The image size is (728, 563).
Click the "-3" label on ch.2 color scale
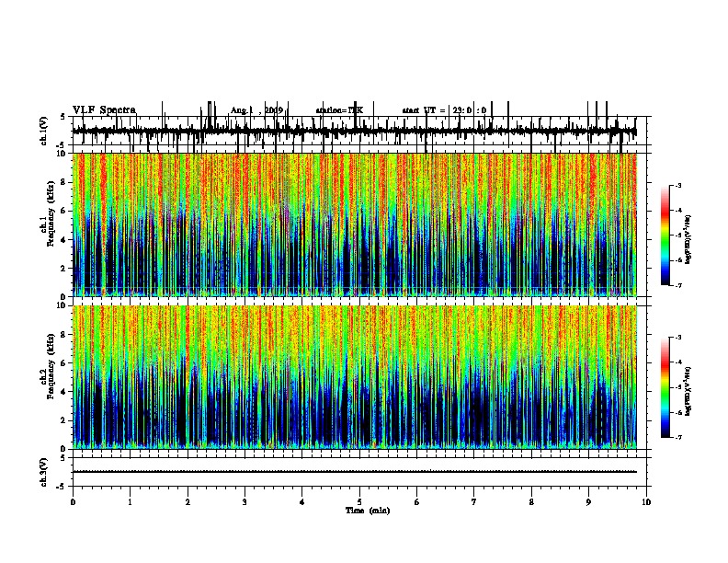click(677, 338)
